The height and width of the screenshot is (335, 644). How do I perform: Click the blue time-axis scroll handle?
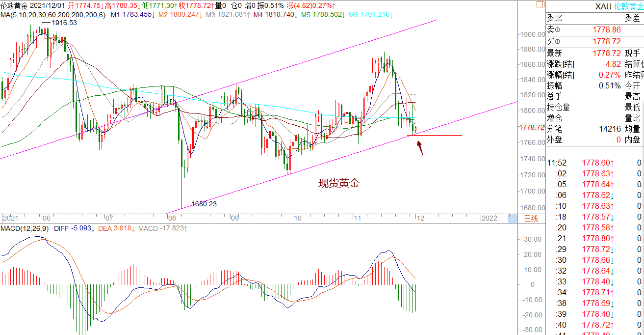pos(513,219)
